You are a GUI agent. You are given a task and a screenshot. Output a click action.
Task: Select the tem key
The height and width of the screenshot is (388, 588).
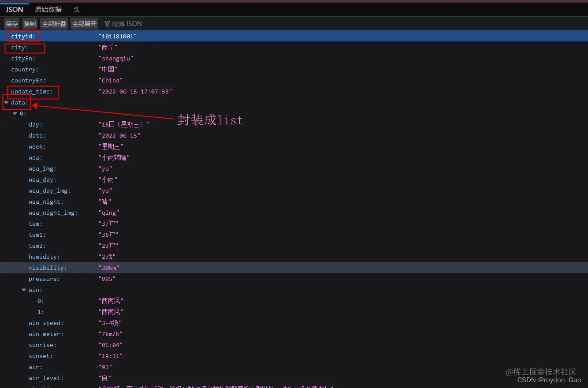coord(35,224)
